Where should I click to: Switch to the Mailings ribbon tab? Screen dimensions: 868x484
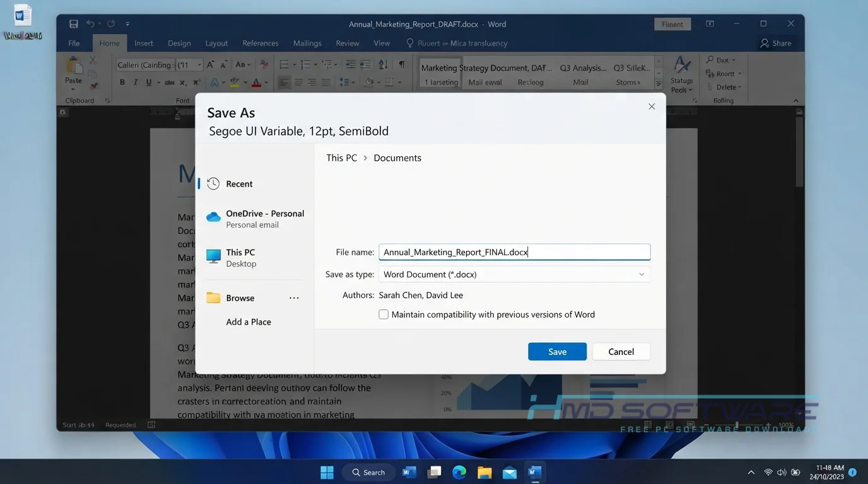tap(307, 43)
